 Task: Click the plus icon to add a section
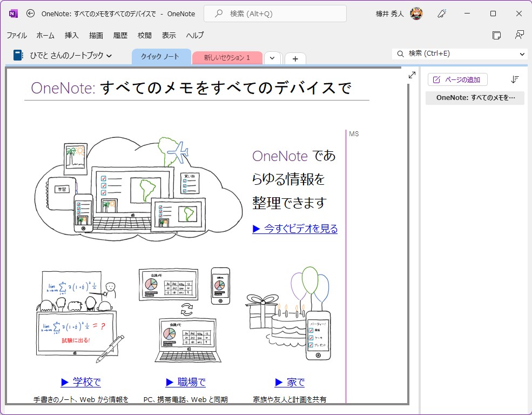tap(295, 58)
